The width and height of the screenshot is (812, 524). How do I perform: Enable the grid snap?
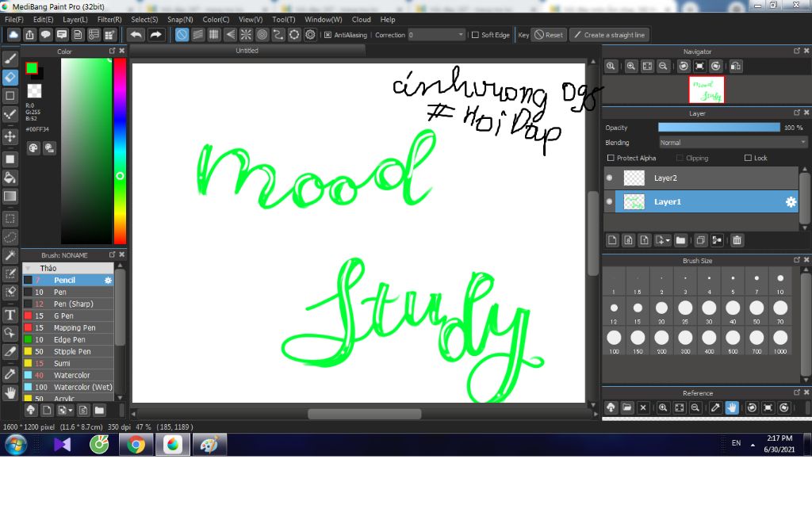pos(214,35)
